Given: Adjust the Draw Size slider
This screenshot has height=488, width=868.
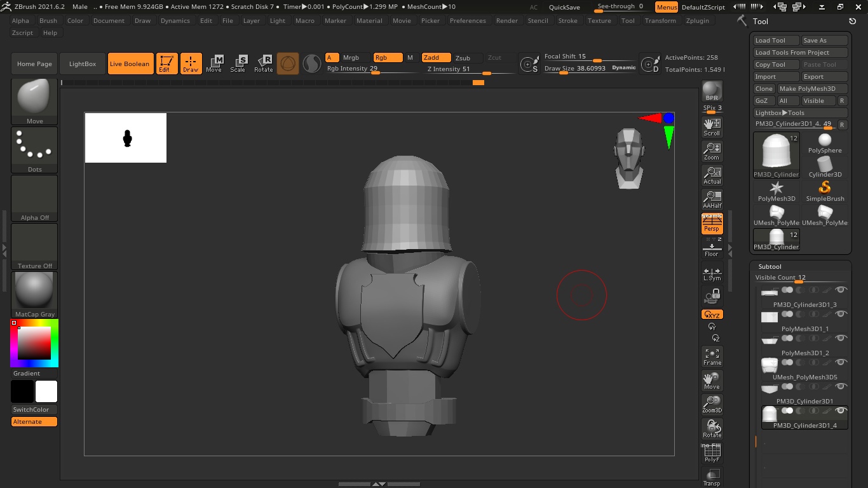Looking at the screenshot, I should pos(590,68).
